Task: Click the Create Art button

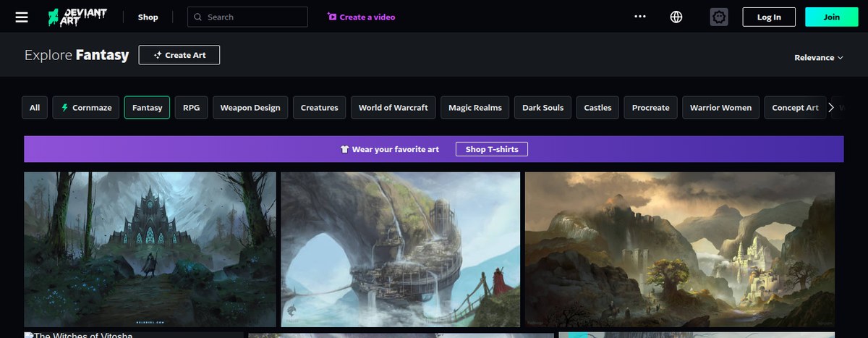Action: pyautogui.click(x=179, y=55)
